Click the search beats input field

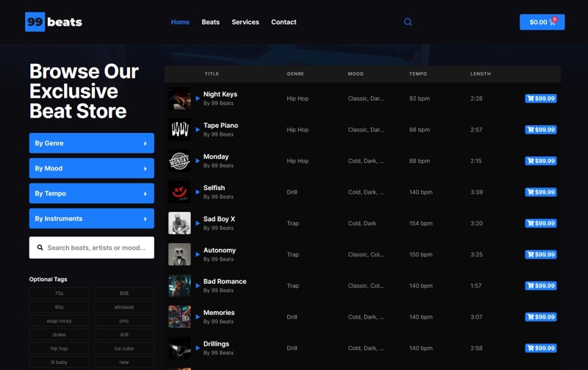point(96,247)
